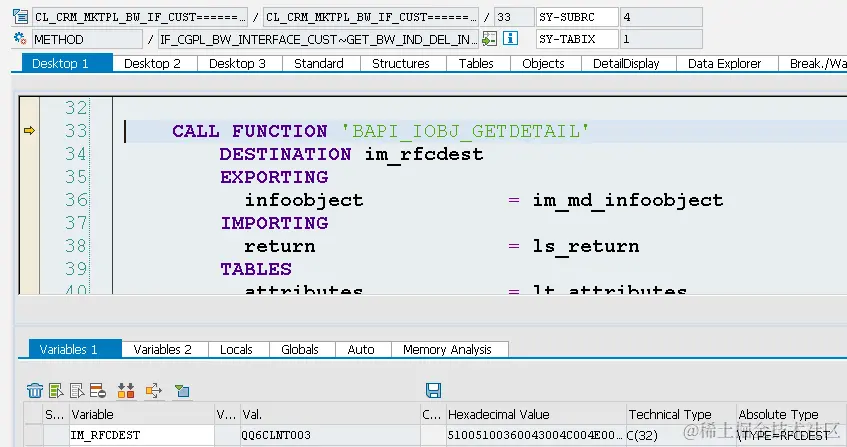Click the hexadecimal value 5100510036004300 cell
The width and height of the screenshot is (847, 447).
[535, 435]
